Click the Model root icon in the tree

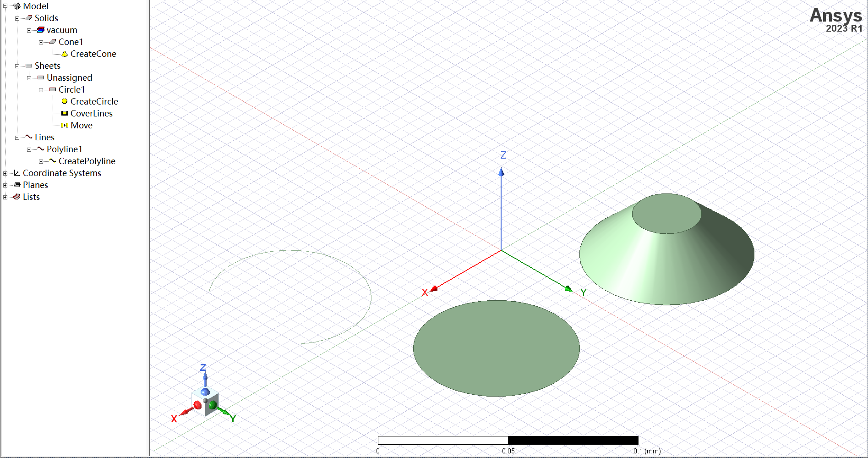pyautogui.click(x=17, y=6)
